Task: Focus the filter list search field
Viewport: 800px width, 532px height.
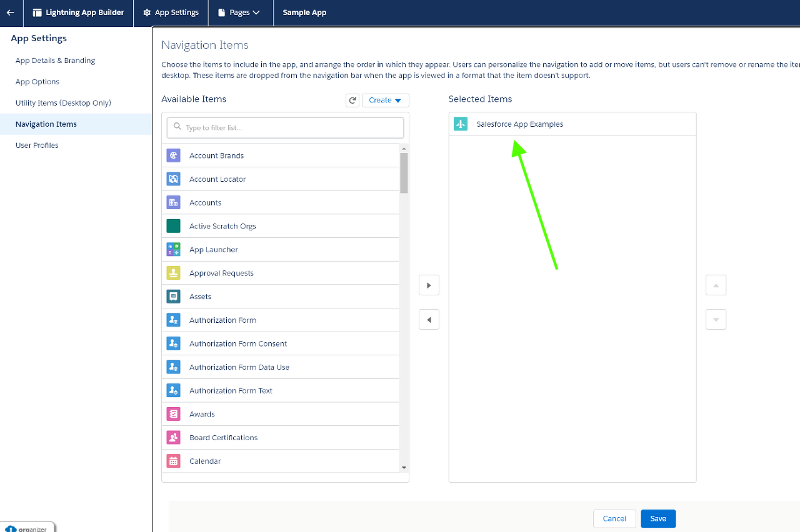Action: 285,127
